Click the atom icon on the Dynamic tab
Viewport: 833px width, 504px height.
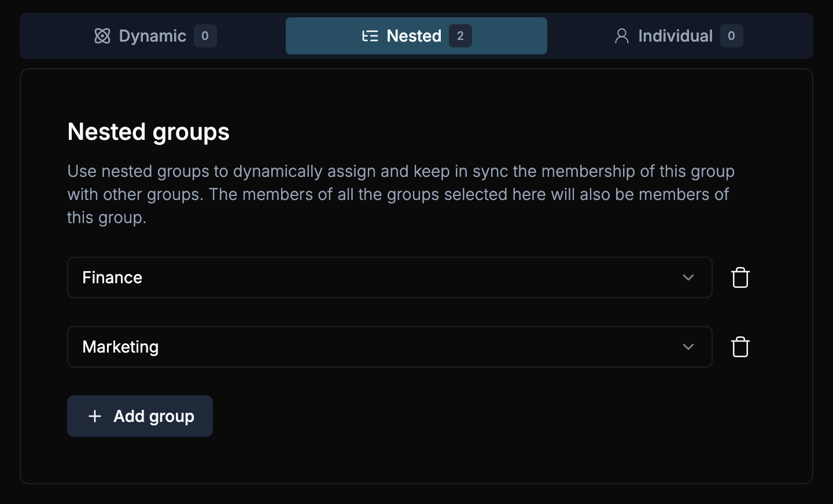102,36
